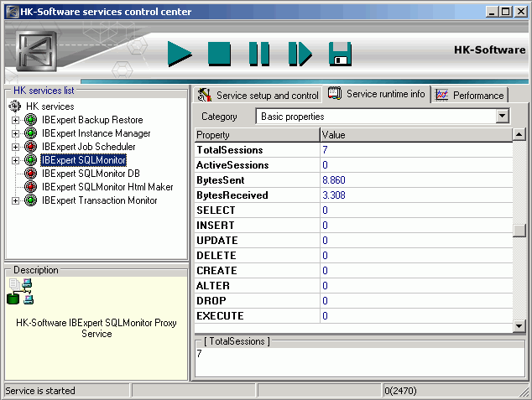
Task: Expand the IBExpert SQLMonitor node
Action: tap(15, 160)
